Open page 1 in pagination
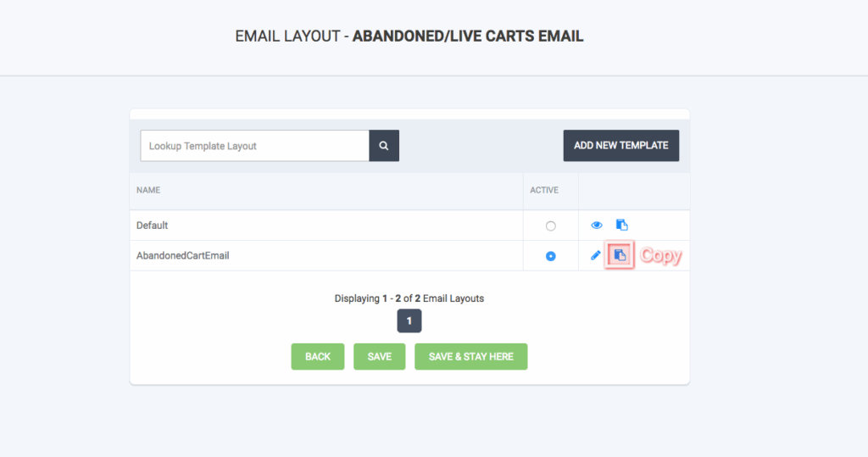The width and height of the screenshot is (868, 457). pyautogui.click(x=409, y=321)
